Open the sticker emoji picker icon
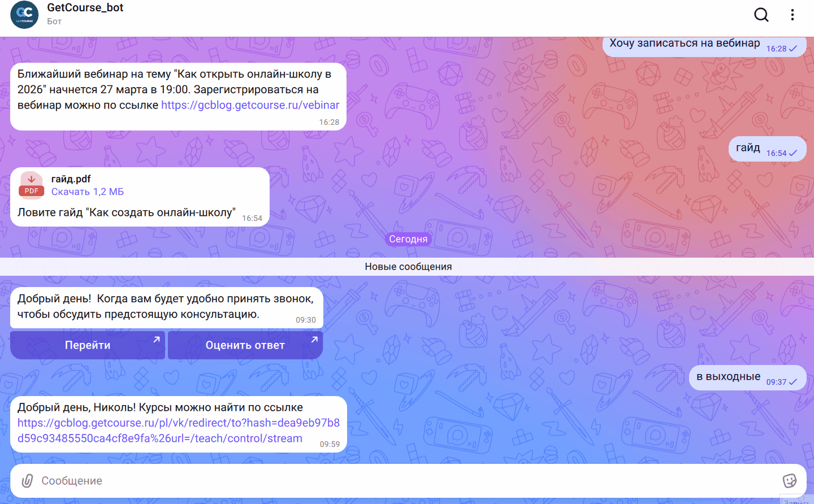 tap(789, 481)
